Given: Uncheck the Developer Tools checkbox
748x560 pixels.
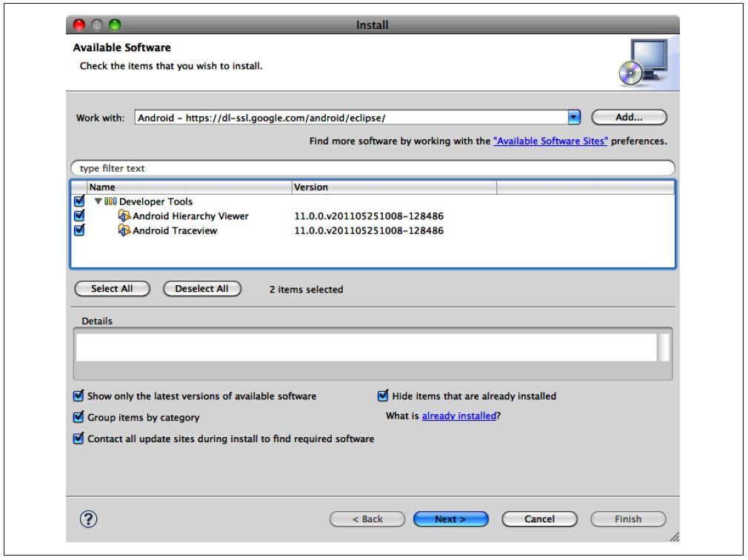Looking at the screenshot, I should [x=79, y=201].
